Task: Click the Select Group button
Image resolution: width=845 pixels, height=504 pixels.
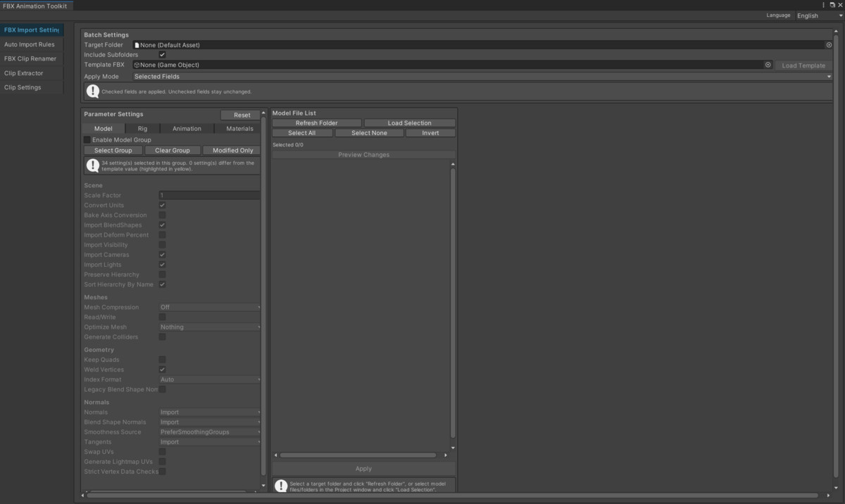Action: (113, 150)
